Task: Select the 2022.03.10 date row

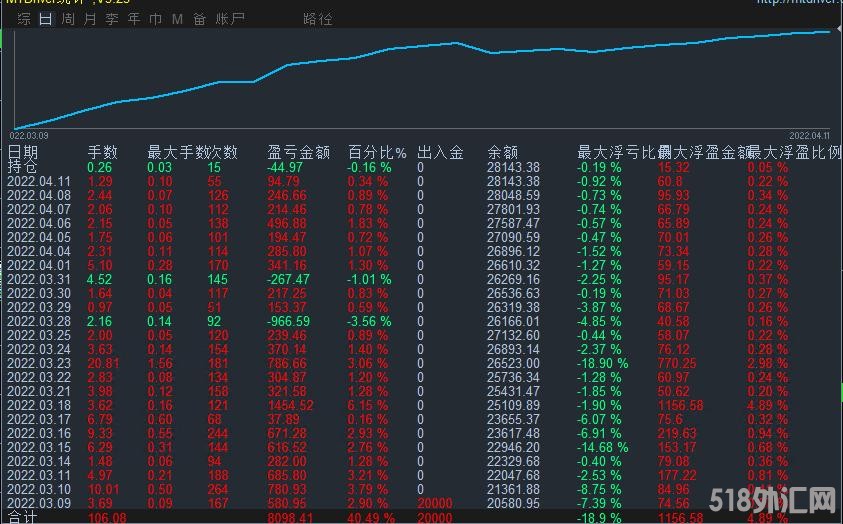Action: click(39, 489)
